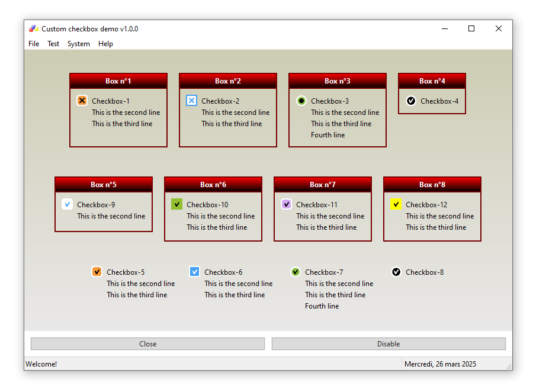Open the Help menu
This screenshot has width=533, height=392.
pyautogui.click(x=105, y=44)
